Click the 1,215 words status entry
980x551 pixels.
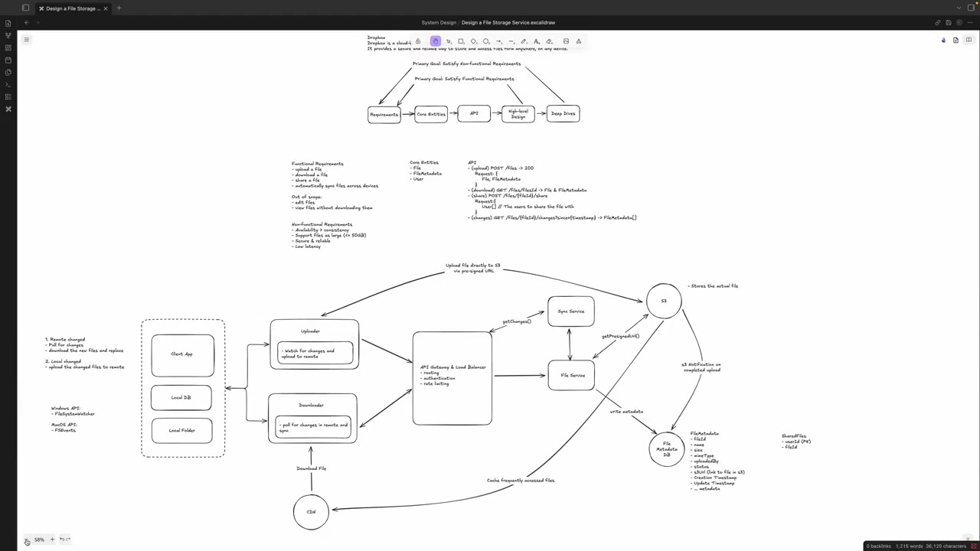coord(909,546)
